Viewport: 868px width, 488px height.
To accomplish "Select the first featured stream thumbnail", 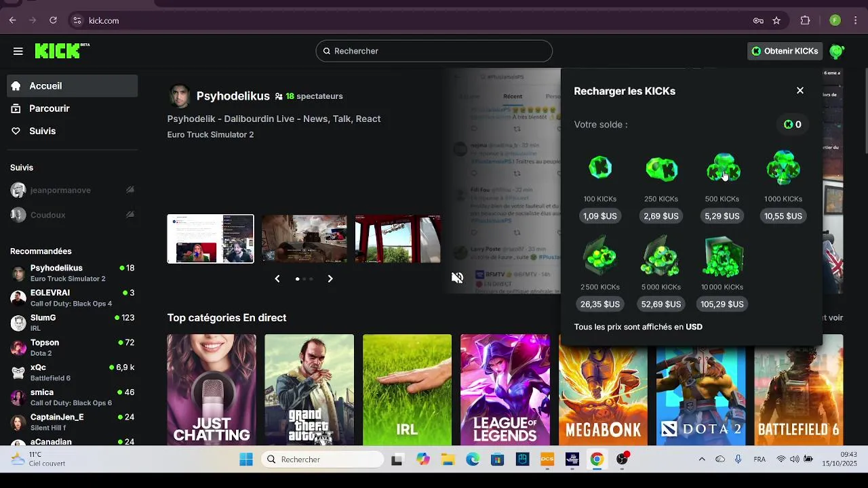I will (x=211, y=239).
